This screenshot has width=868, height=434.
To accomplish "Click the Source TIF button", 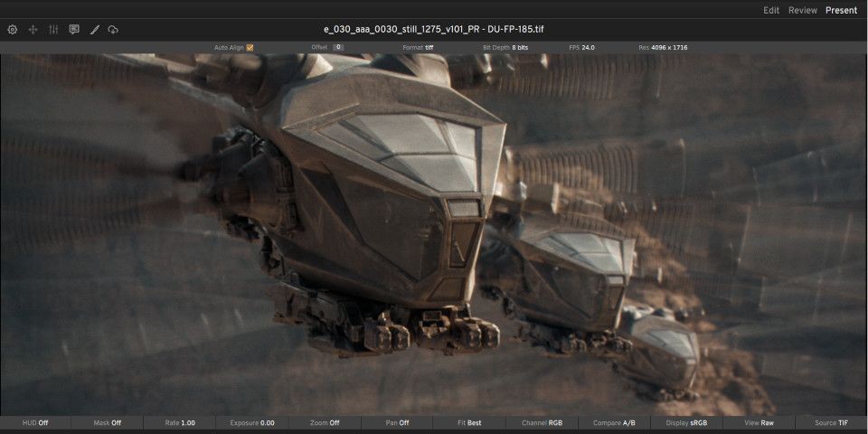I will 831,422.
